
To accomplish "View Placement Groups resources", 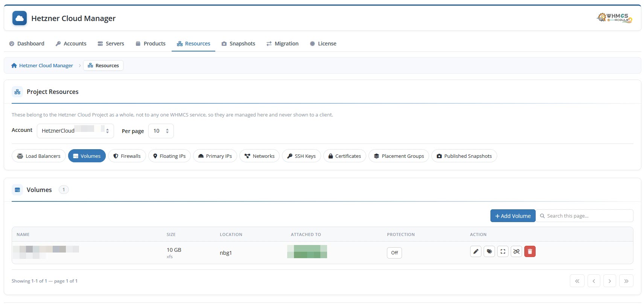I will tap(399, 156).
